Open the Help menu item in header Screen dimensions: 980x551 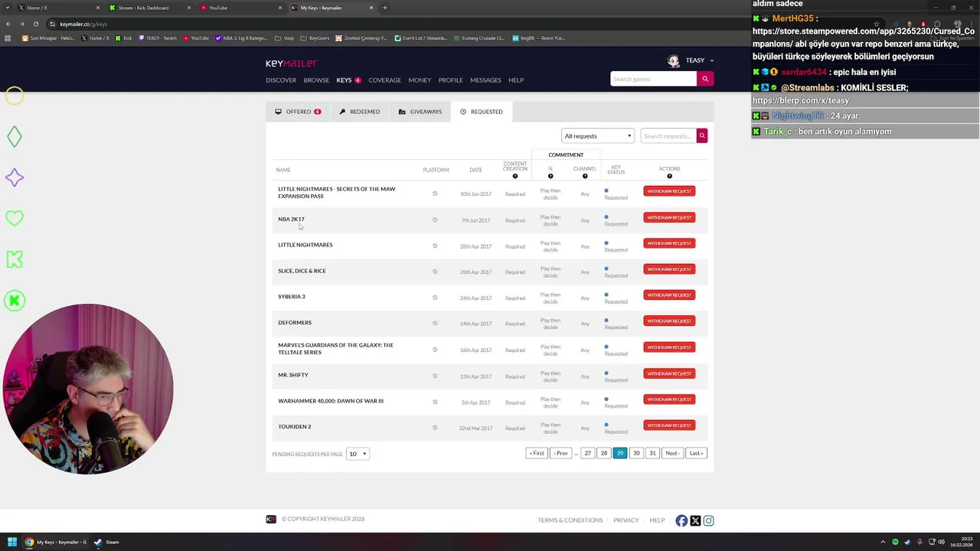pos(516,80)
